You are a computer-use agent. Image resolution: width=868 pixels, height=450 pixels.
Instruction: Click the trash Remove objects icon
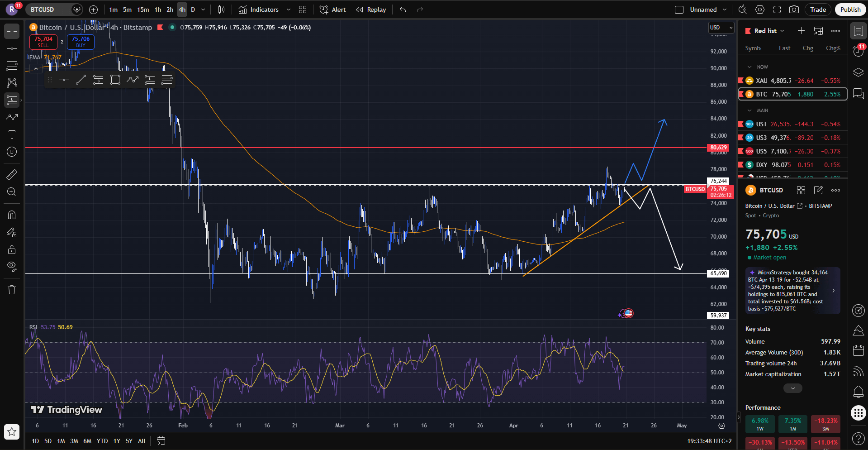point(12,290)
